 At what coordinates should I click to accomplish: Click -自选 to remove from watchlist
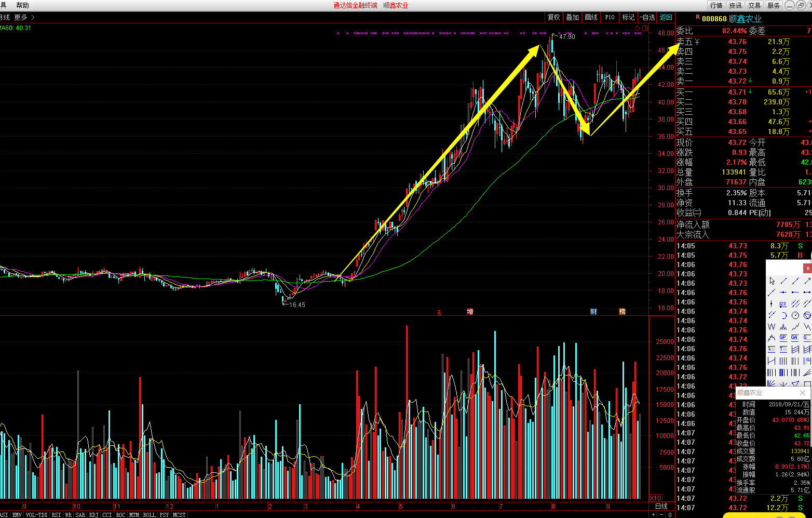tap(647, 17)
